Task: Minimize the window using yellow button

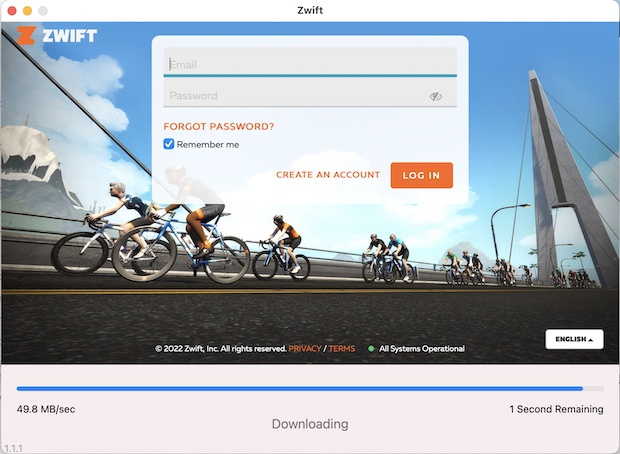Action: (27, 9)
